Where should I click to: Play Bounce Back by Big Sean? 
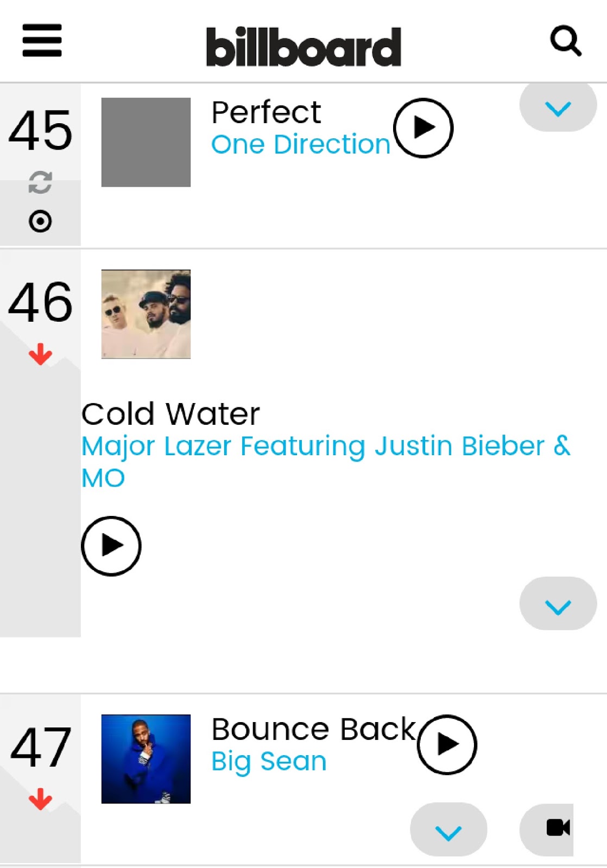(447, 745)
